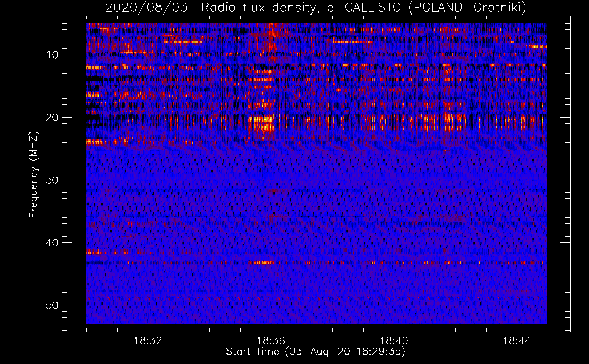This screenshot has width=589, height=364.
Task: Click the 30 frequency tick label
Action: point(52,180)
